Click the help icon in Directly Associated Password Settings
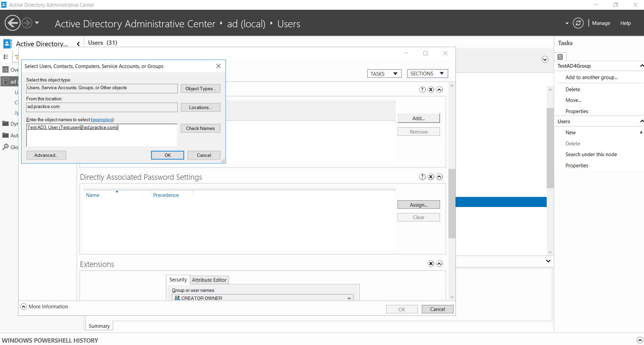The image size is (644, 345). (422, 177)
